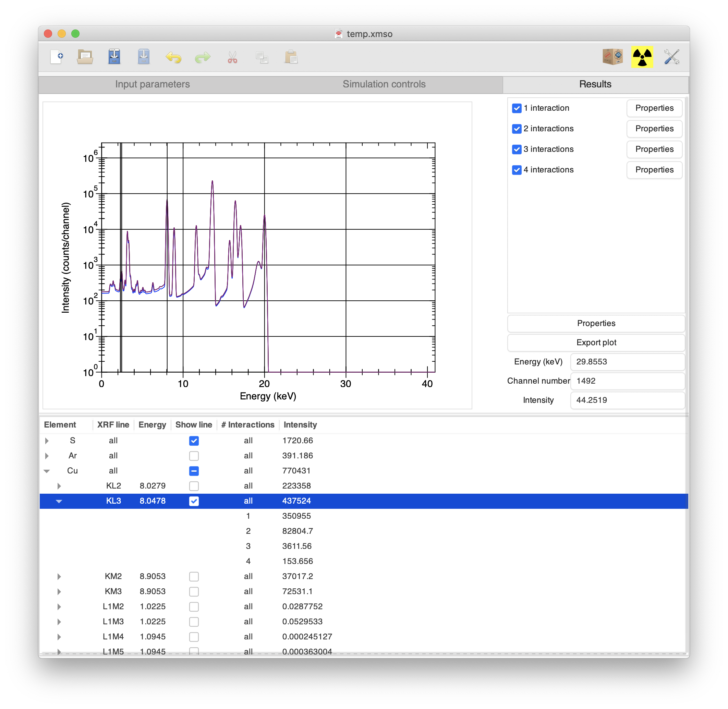Image resolution: width=728 pixels, height=709 pixels.
Task: Click the Channel number field
Action: pos(627,381)
